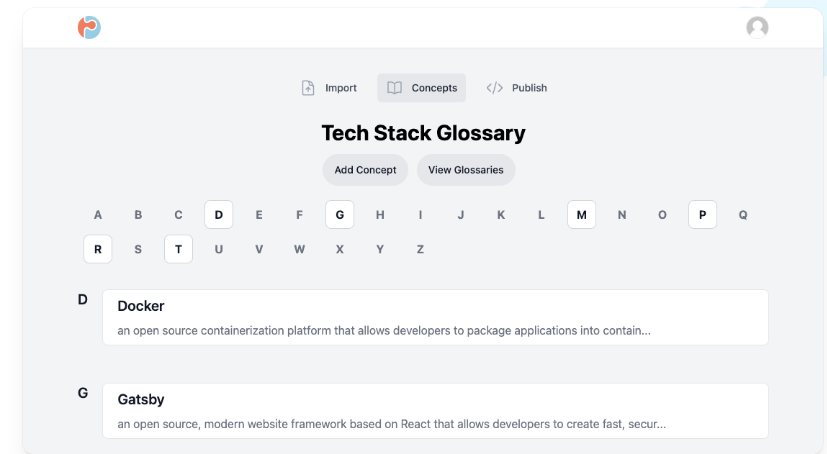
Task: Jump to letter G in alphabet index
Action: [x=340, y=215]
